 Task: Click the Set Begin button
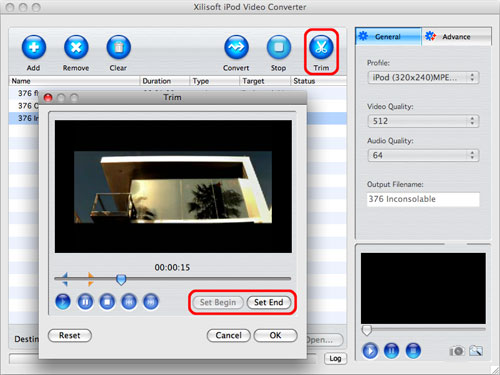[x=218, y=302]
